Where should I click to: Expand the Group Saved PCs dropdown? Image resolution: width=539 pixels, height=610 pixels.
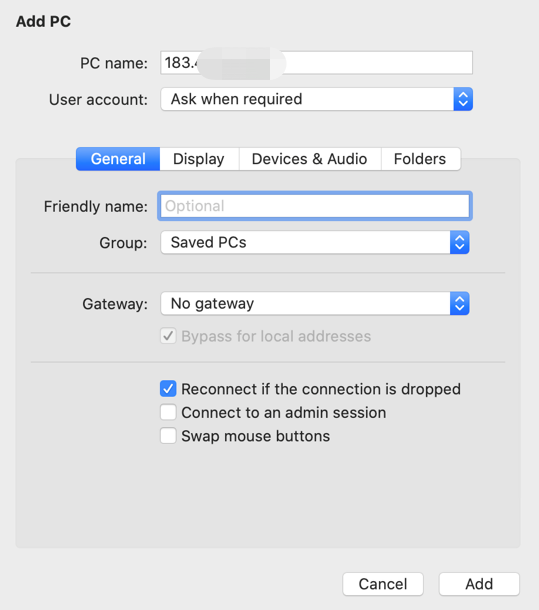314,242
